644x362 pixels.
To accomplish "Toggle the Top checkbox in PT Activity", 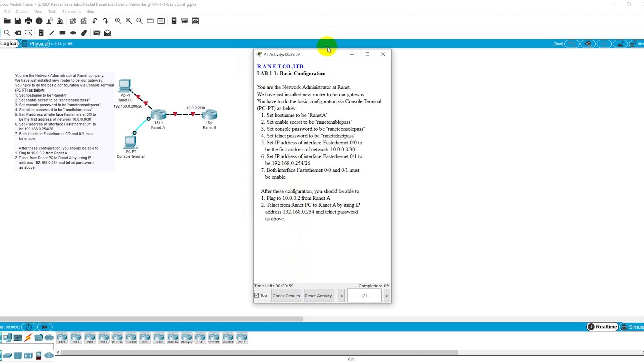I will tap(257, 296).
